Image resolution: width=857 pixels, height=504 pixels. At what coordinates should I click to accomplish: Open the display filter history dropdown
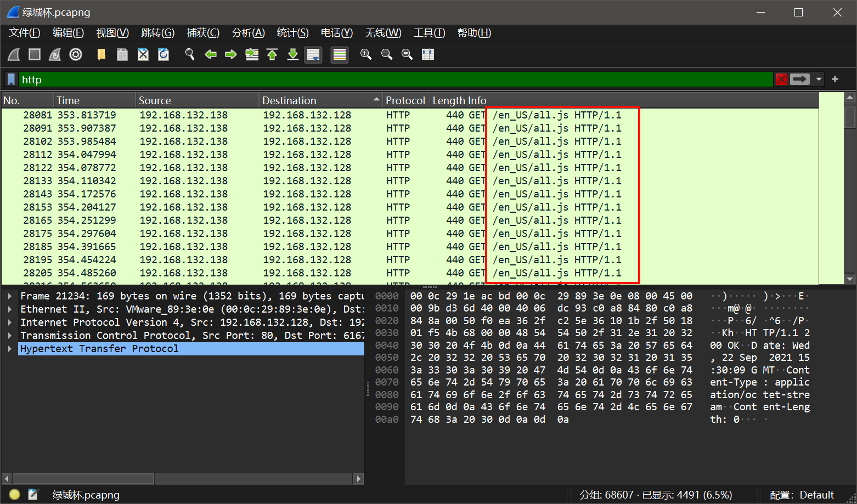point(819,80)
